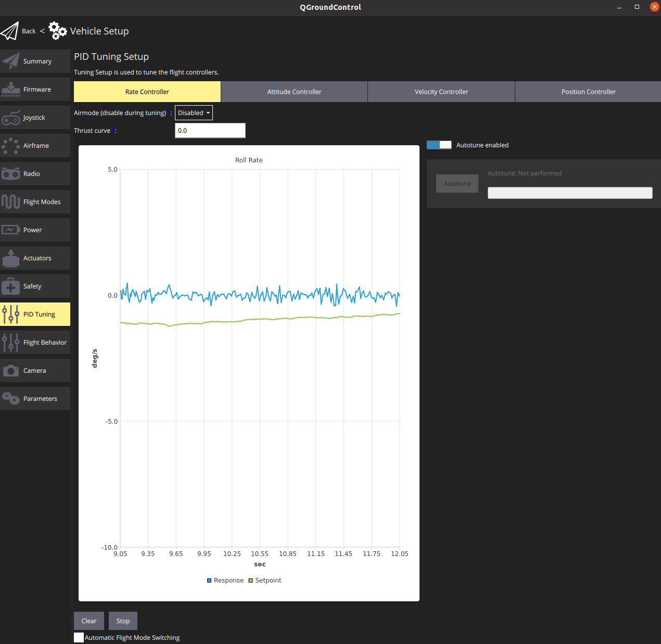The width and height of the screenshot is (661, 644).
Task: Open the Flight Behavior setup page
Action: click(35, 342)
